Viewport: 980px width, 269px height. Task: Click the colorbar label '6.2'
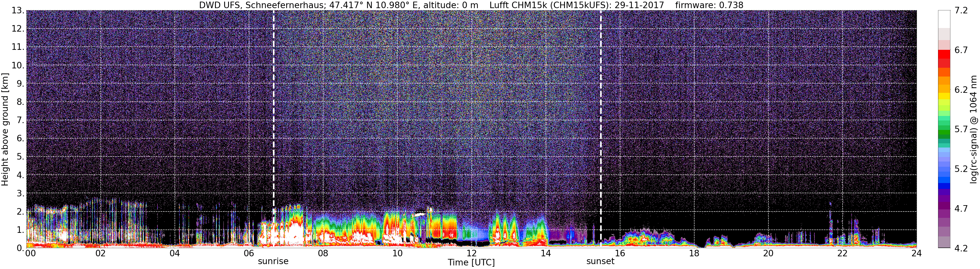[x=961, y=90]
